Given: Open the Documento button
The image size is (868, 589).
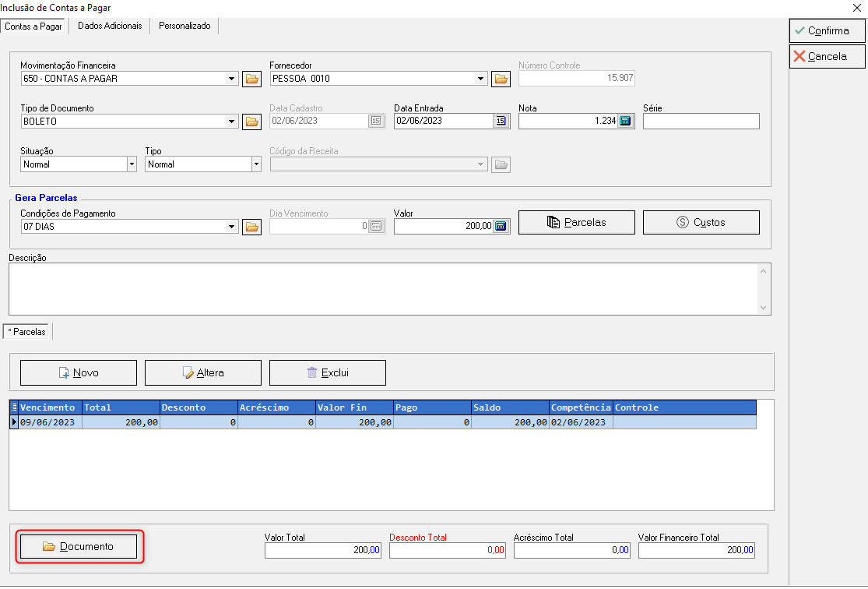Looking at the screenshot, I should pyautogui.click(x=79, y=546).
